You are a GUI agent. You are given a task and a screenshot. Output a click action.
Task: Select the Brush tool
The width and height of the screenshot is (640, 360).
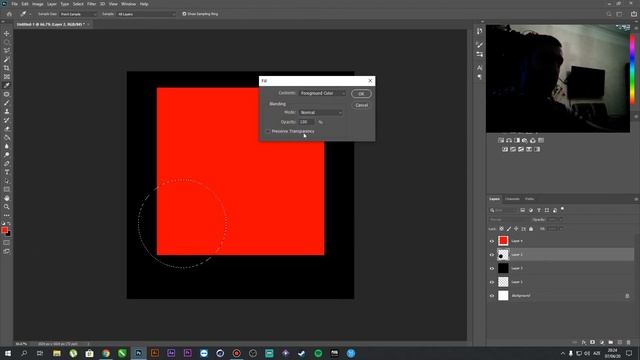[7, 103]
